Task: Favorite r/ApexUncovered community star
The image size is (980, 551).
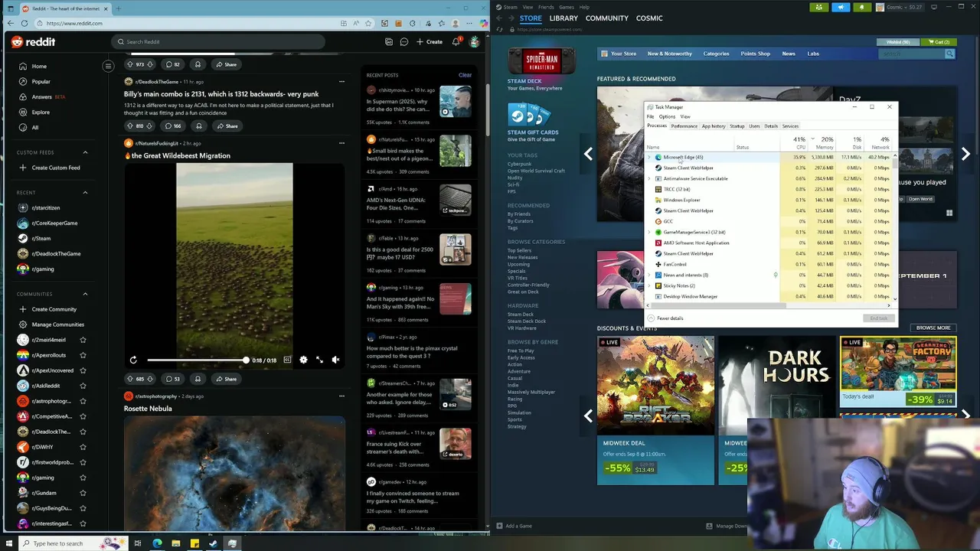Action: [83, 370]
